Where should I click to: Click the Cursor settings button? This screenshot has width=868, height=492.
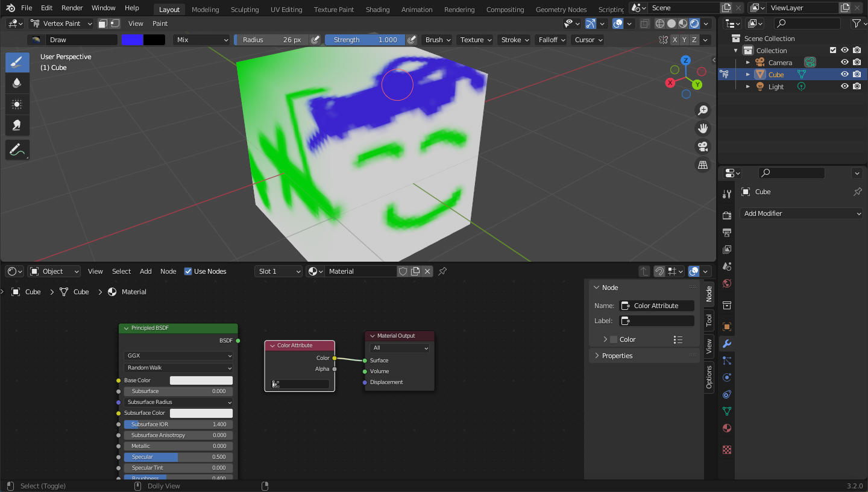click(x=588, y=40)
